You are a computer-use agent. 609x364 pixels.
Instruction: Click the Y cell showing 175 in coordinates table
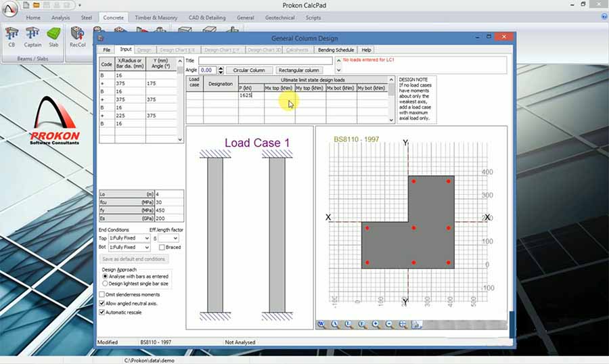click(161, 83)
